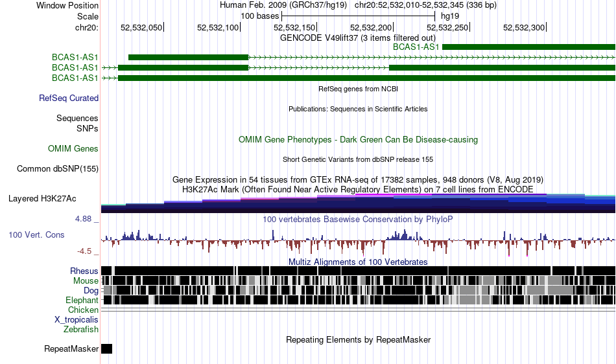Viewport: 616px width, 364px height.
Task: Open GTEx Gene Expression track title
Action: point(358,179)
